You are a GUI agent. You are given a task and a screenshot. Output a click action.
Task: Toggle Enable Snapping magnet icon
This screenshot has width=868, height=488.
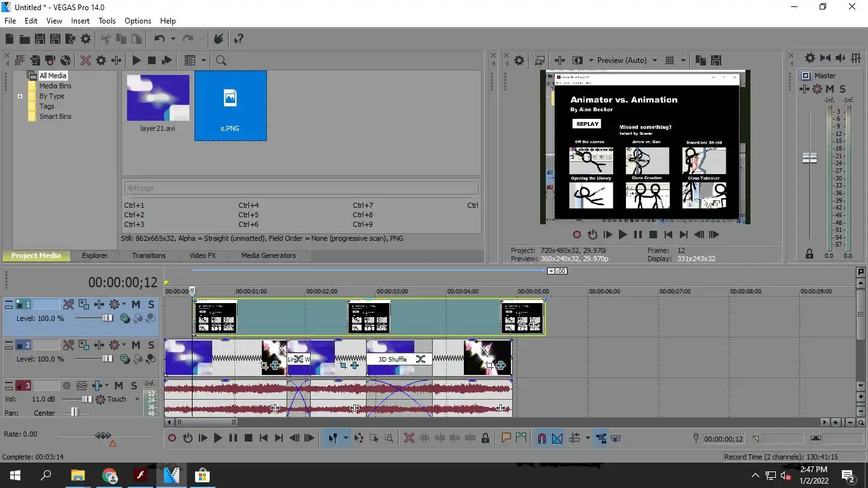tap(542, 438)
